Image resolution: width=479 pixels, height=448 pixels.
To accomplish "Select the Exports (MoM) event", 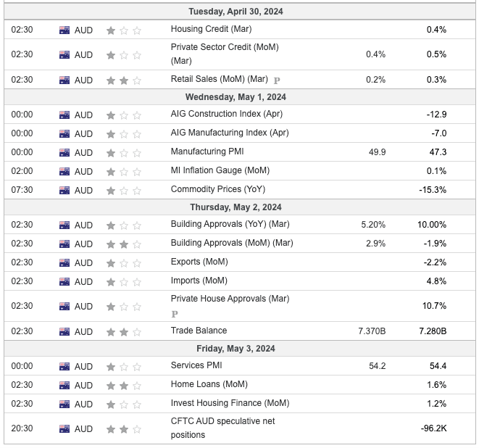I will tap(199, 262).
